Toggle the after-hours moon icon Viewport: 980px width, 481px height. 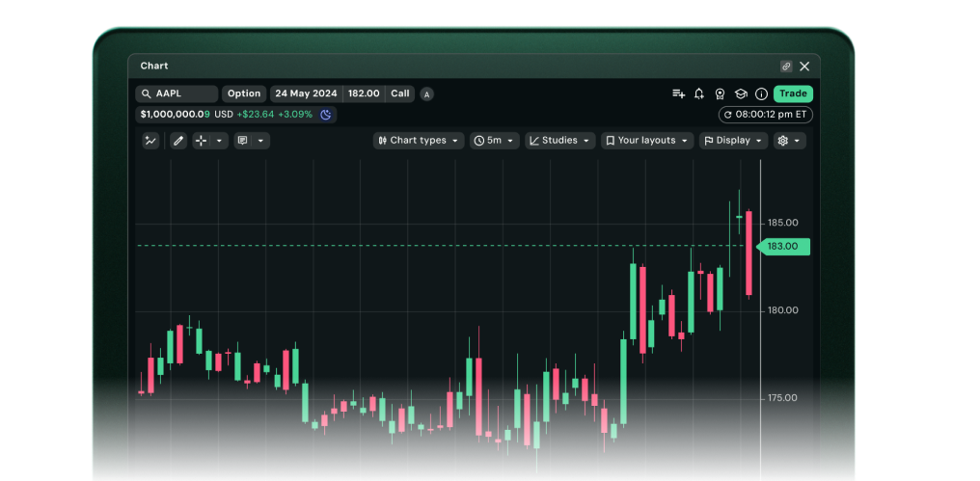coord(326,115)
